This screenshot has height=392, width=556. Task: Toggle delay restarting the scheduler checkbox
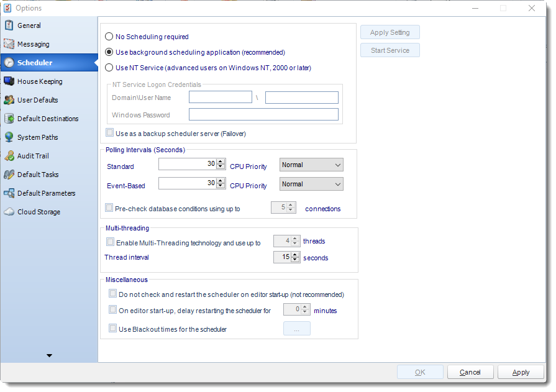113,309
